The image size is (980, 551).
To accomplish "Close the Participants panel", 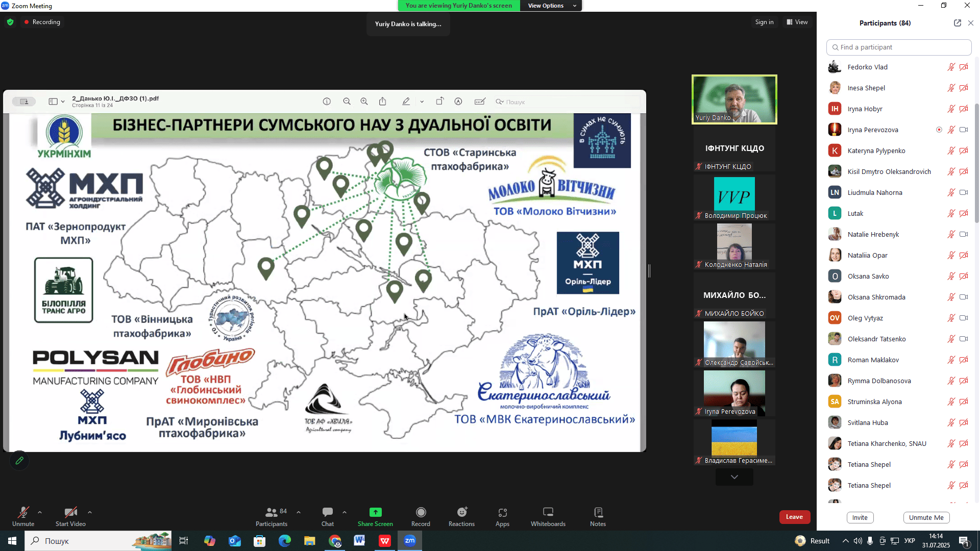I will 971,23.
